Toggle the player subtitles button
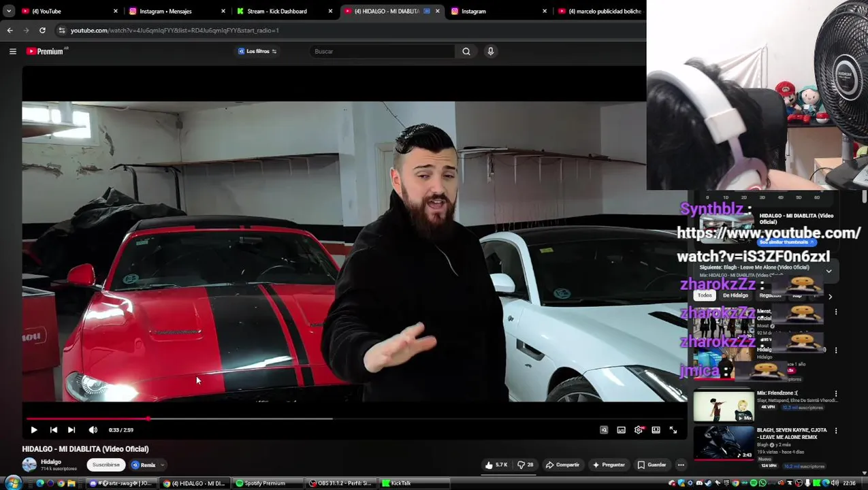Viewport: 868px width, 490px height. click(621, 430)
